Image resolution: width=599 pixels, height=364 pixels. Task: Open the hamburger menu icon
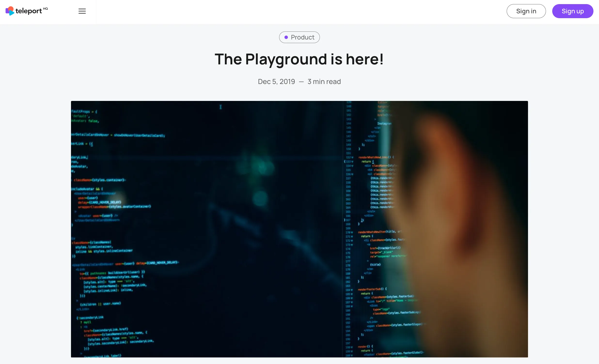82,11
